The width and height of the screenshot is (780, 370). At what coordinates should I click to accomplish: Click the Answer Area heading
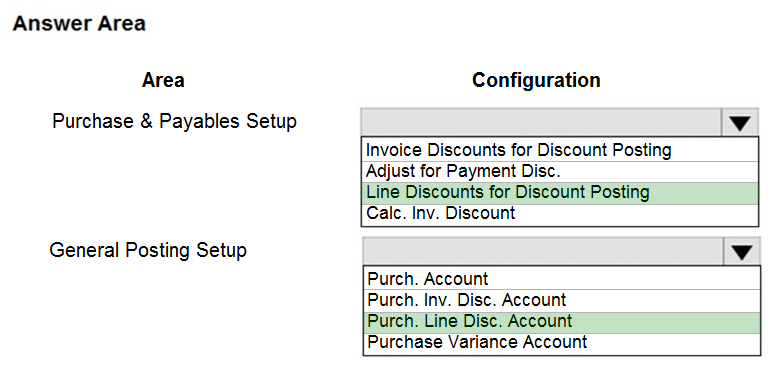(x=79, y=23)
